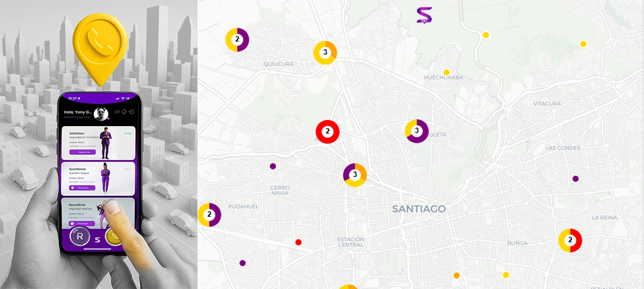
Task: Tap the yellow phone button in phone bottom bar
Action: [x=114, y=237]
